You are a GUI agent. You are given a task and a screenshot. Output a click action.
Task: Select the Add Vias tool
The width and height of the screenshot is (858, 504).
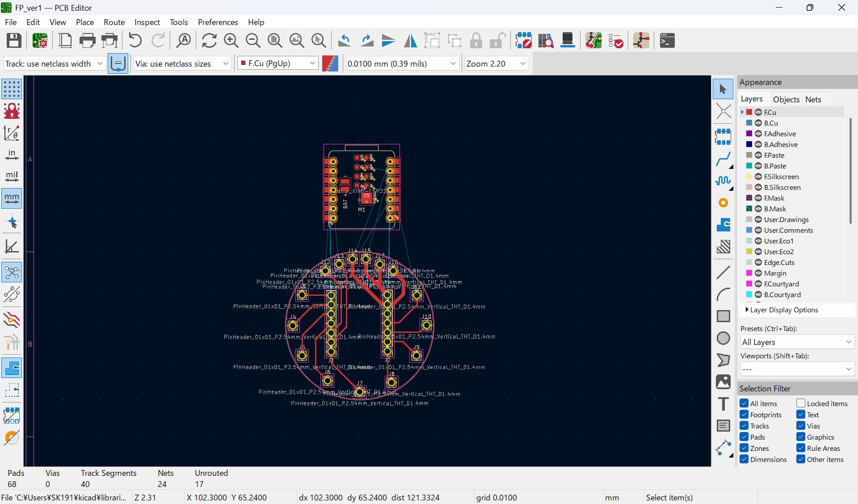pyautogui.click(x=723, y=203)
